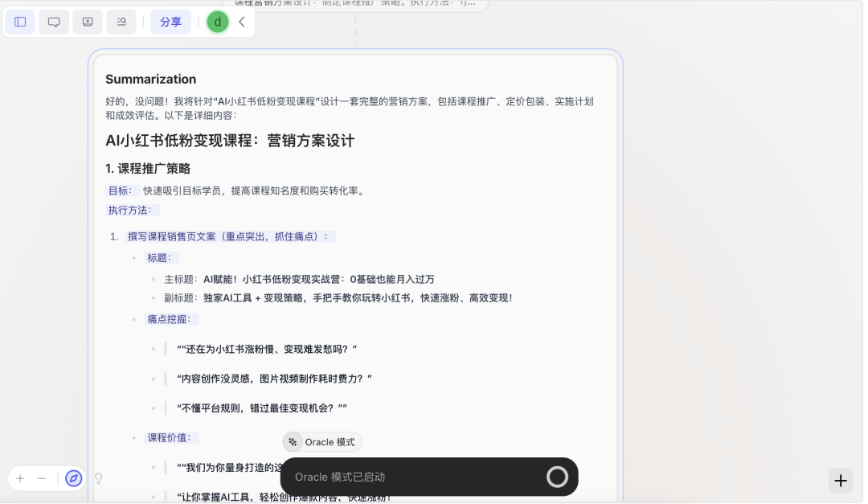Click the lightbulb hint icon
868x504 pixels.
[99, 478]
